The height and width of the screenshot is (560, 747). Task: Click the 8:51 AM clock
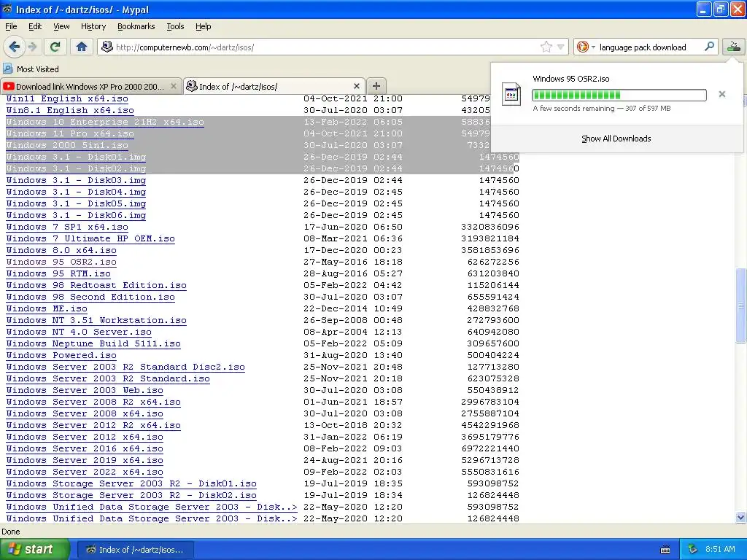click(720, 550)
